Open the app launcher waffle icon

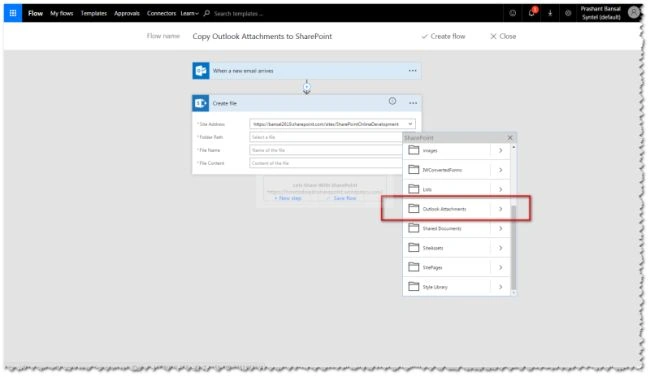coord(13,13)
